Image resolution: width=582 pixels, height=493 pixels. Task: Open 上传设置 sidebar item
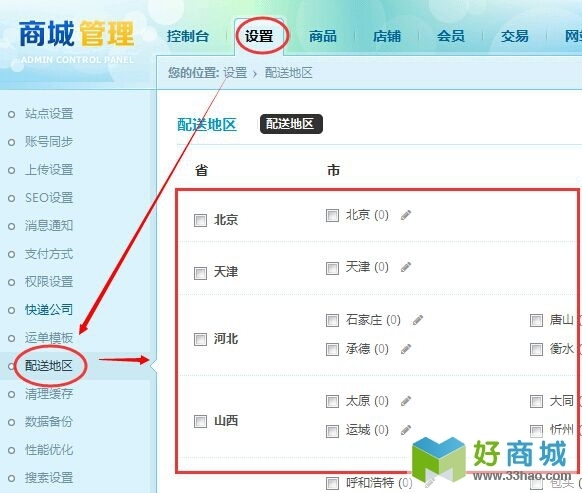tap(49, 170)
